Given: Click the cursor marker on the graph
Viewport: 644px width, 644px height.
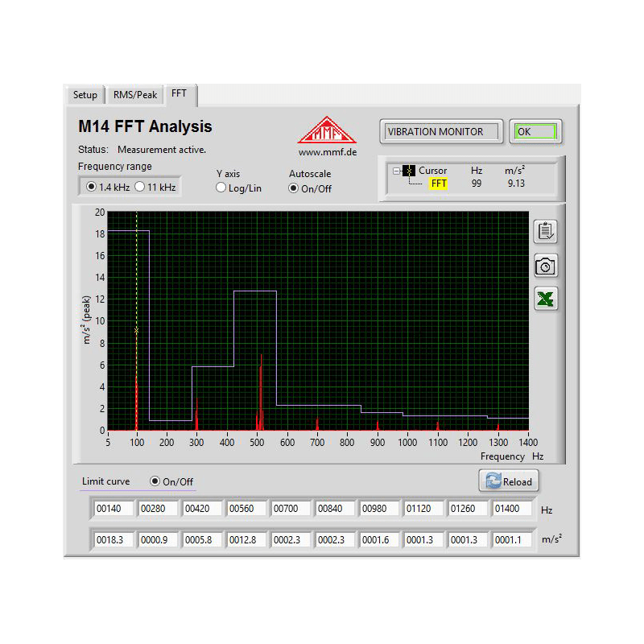Looking at the screenshot, I should click(x=137, y=331).
